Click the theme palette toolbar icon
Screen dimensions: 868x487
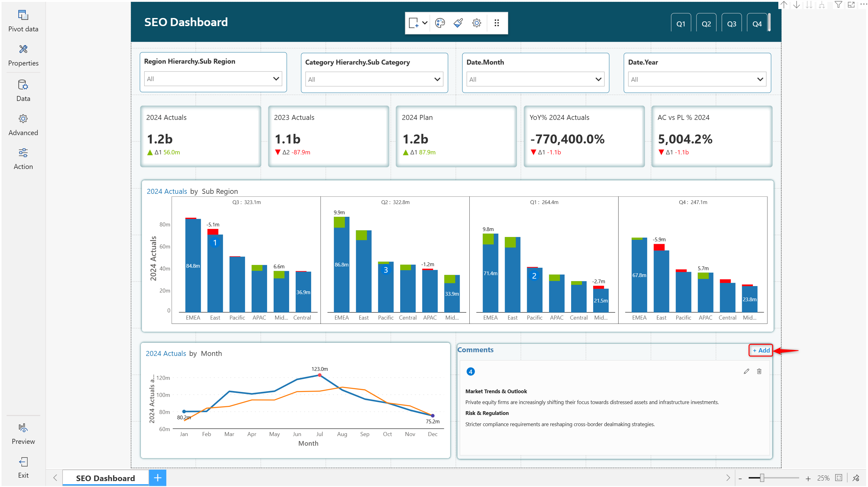tap(440, 23)
